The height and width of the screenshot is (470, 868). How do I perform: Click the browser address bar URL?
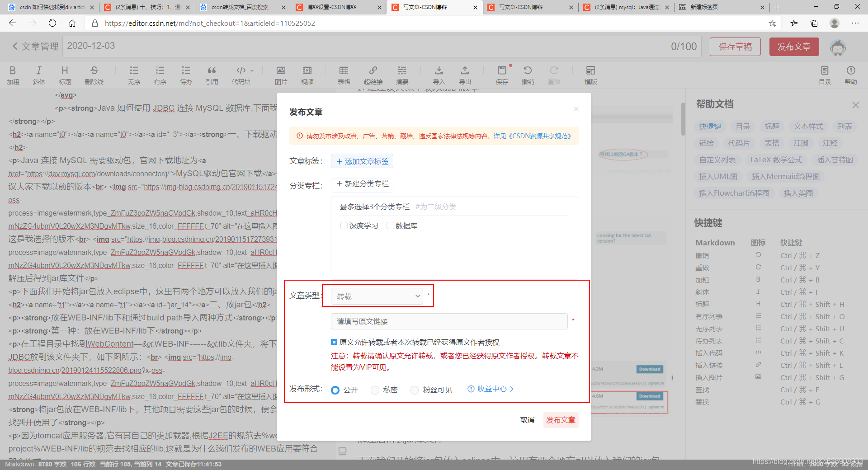click(210, 23)
